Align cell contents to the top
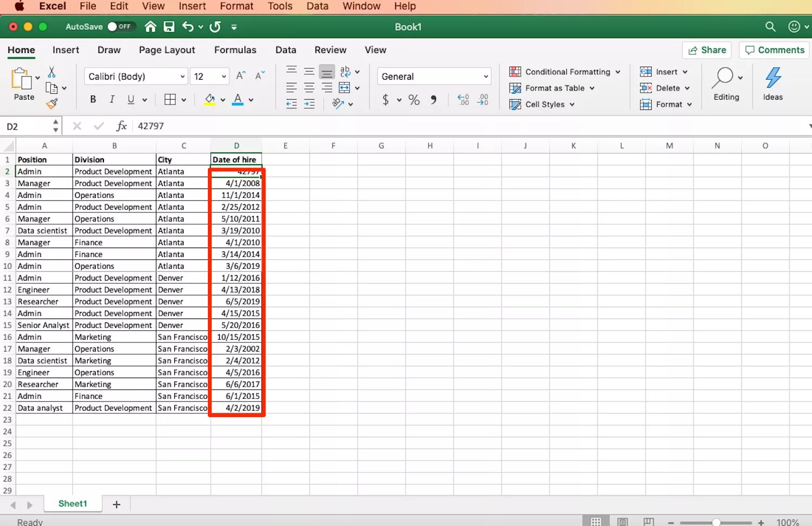The height and width of the screenshot is (526, 812). point(291,71)
